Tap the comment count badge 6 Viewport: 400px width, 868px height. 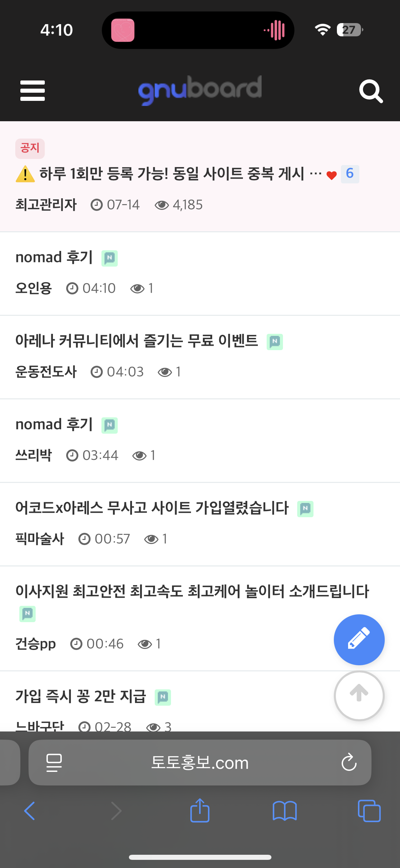click(350, 174)
